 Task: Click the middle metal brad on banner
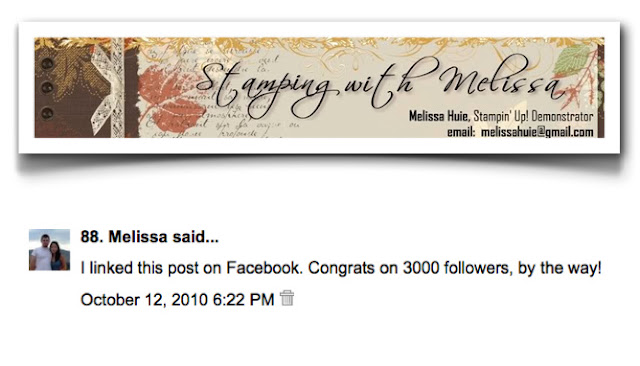[x=47, y=87]
